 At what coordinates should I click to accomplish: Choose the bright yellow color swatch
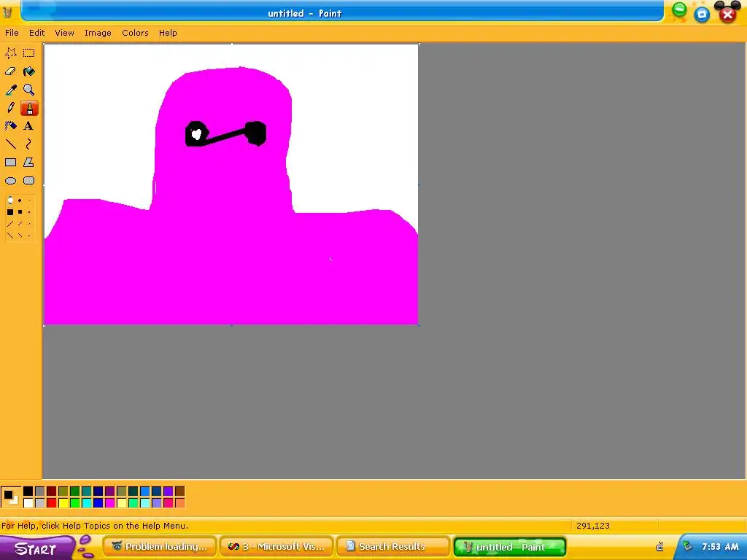point(63,502)
